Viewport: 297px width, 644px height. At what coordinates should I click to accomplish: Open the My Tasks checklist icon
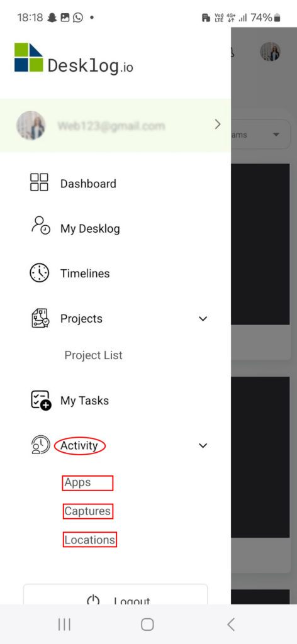click(41, 401)
